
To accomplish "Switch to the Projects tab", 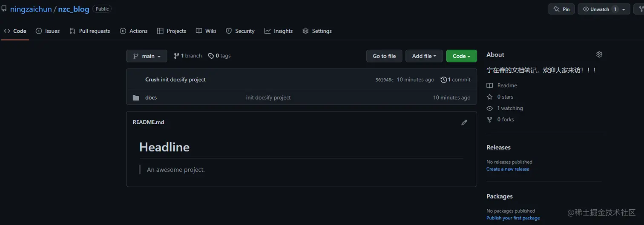I will 172,31.
